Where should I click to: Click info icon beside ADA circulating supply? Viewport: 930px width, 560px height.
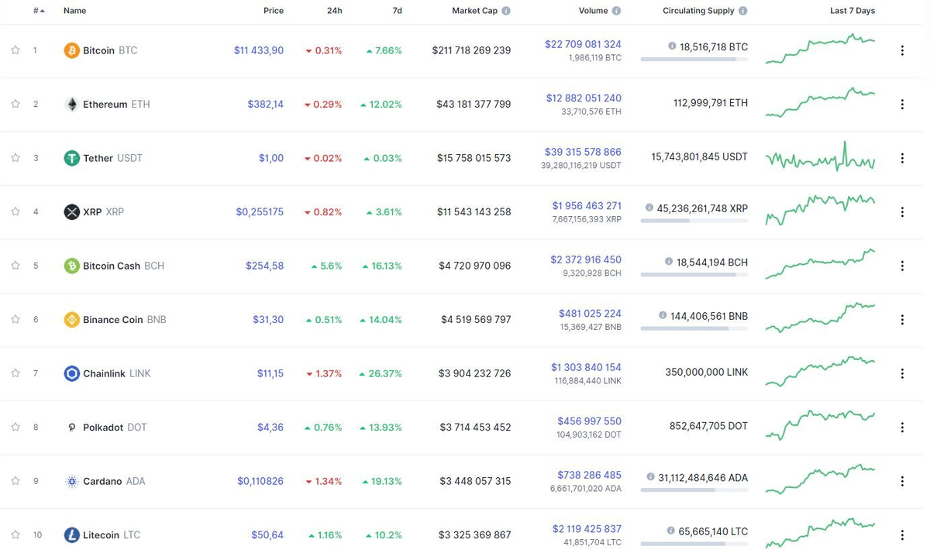tap(650, 477)
